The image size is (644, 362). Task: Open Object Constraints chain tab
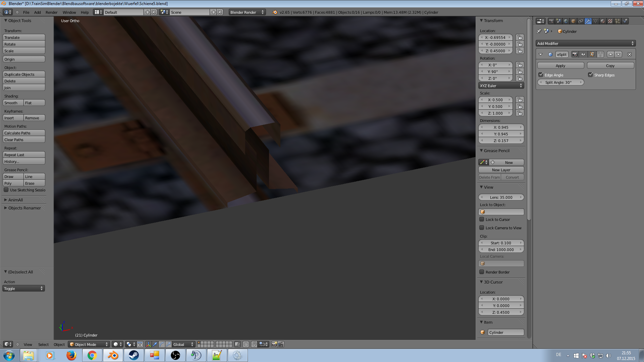[x=581, y=21]
